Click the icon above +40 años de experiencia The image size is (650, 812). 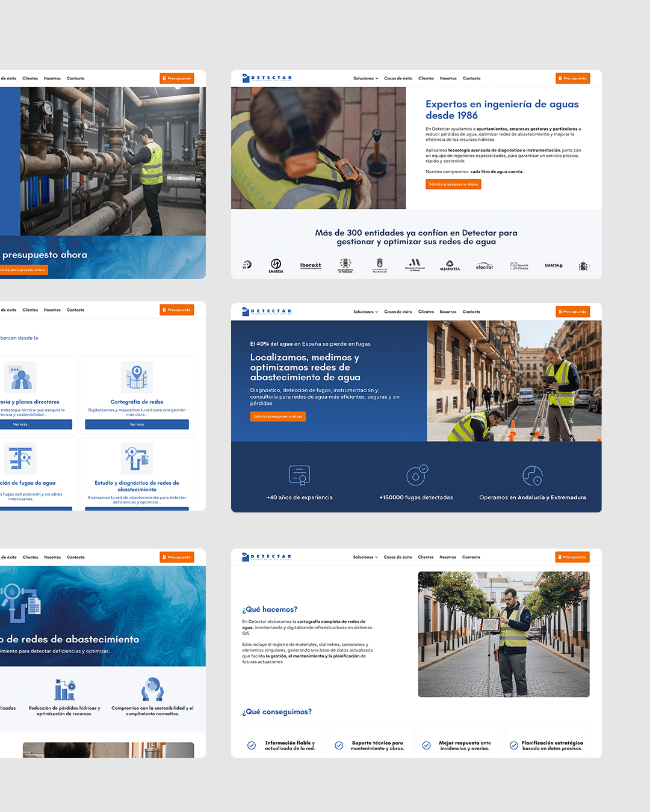[299, 475]
